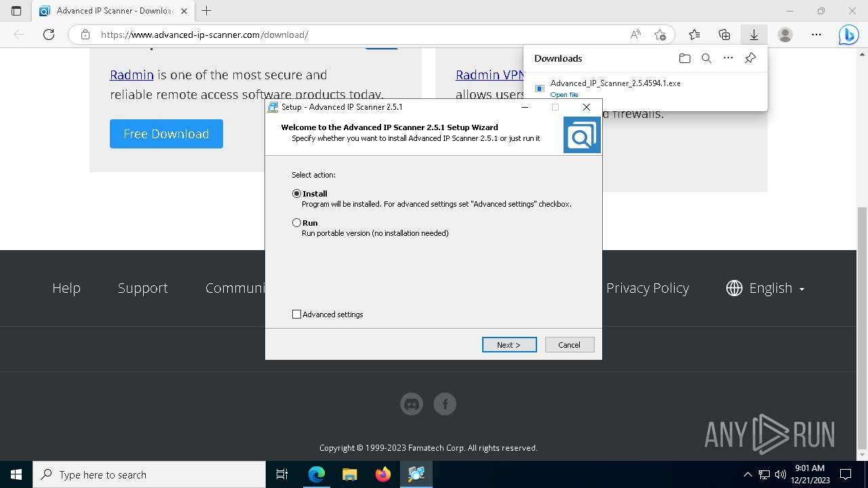Image resolution: width=868 pixels, height=488 pixels.
Task: Click the Advanced_IP_Scanner exe file icon
Action: click(x=540, y=88)
